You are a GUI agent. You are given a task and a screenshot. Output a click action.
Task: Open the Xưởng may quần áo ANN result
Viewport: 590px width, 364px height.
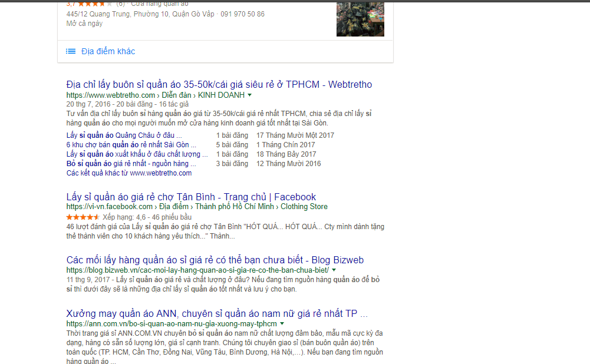217,313
